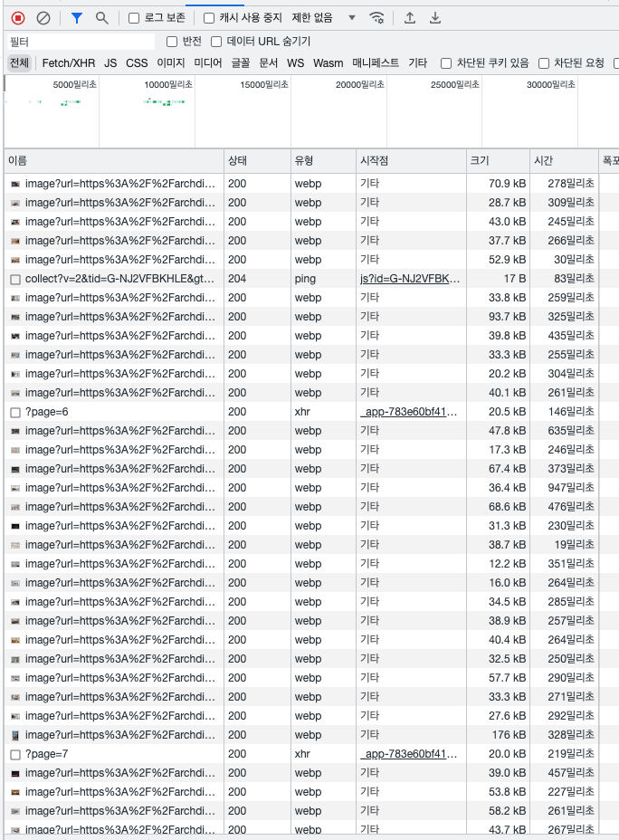The width and height of the screenshot is (619, 840).
Task: Open _app-783e60bf41 link in ?page=6 row
Action: [408, 412]
